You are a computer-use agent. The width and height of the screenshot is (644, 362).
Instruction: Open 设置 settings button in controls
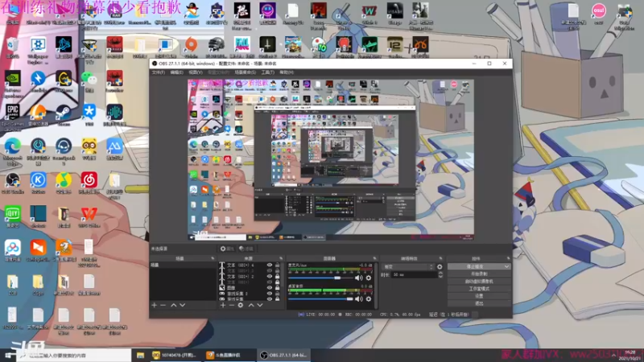[x=479, y=296]
